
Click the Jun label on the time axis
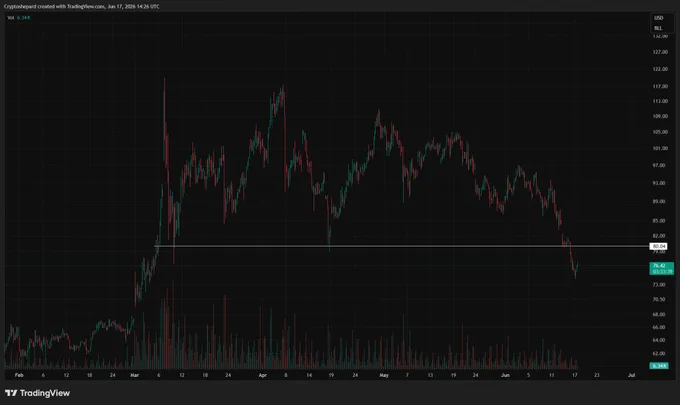pos(505,375)
